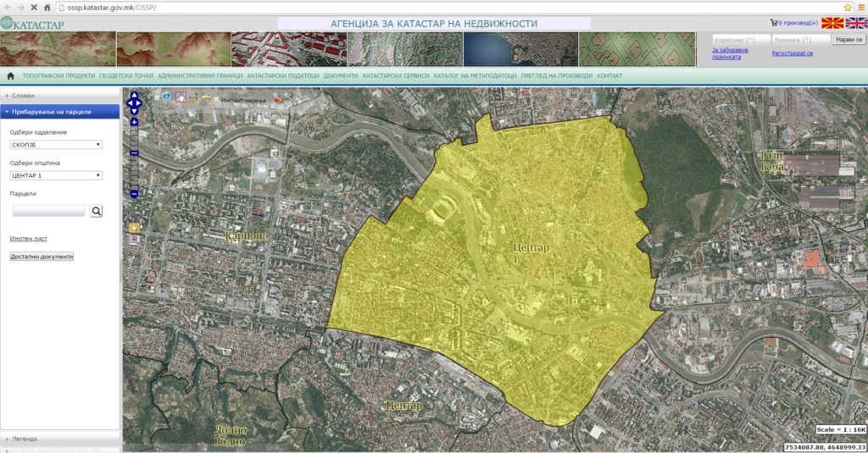
Task: Switch language with the British flag
Action: (855, 24)
